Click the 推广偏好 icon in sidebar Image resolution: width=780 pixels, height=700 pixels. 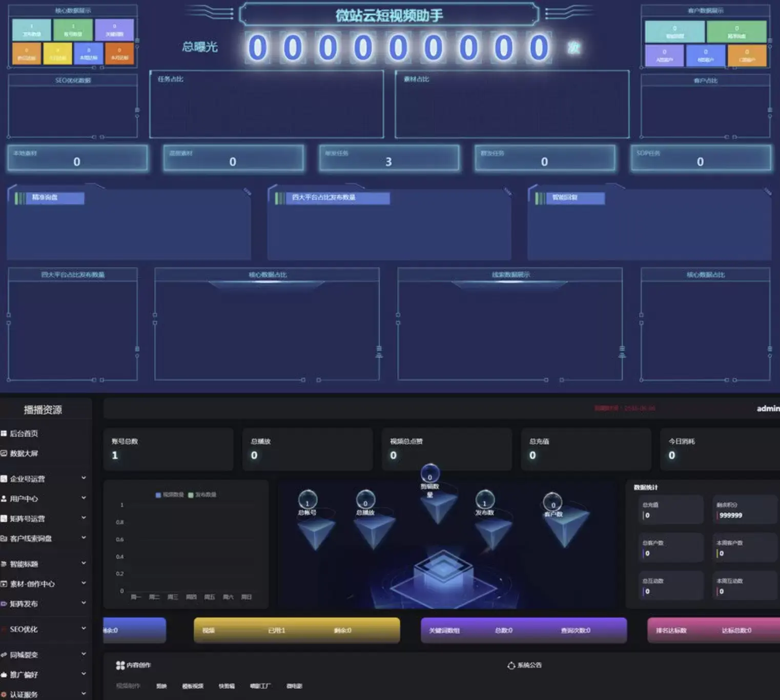point(4,674)
